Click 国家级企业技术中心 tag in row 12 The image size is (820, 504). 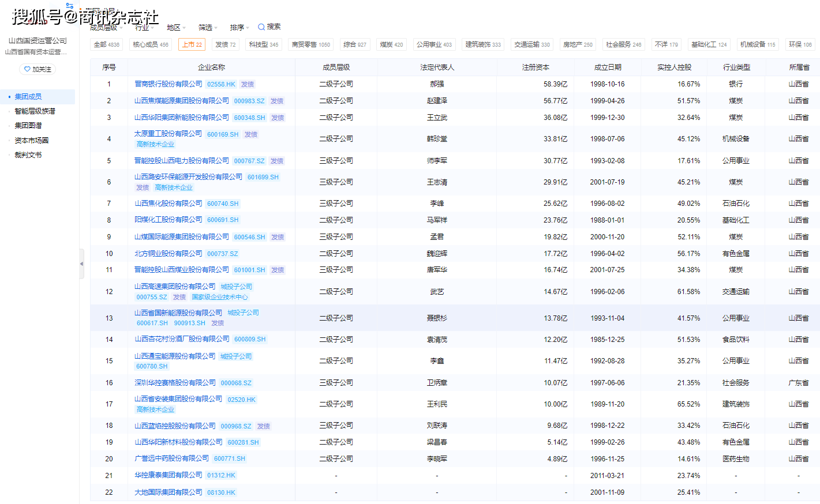(220, 297)
